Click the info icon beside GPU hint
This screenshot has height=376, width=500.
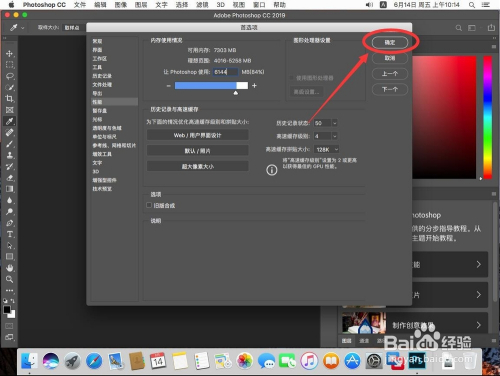pos(272,170)
